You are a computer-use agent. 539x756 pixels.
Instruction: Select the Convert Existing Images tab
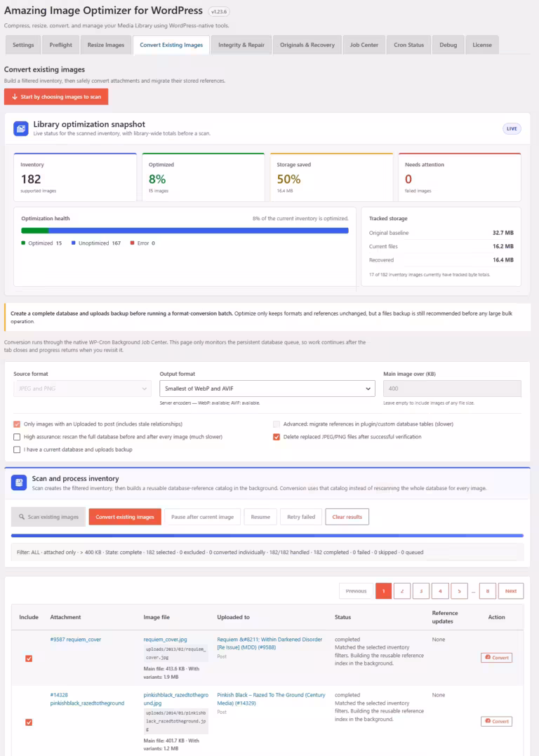coord(171,45)
